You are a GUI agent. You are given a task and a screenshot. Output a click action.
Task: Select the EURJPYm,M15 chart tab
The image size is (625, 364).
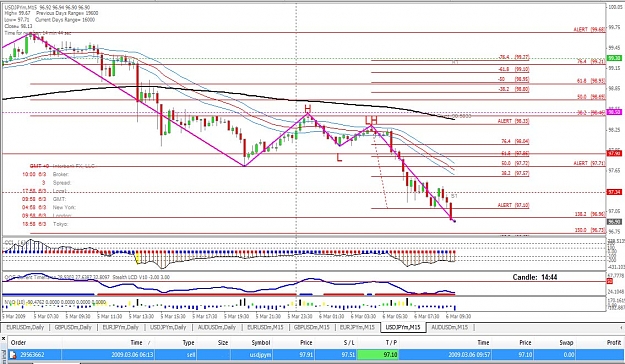[357, 327]
